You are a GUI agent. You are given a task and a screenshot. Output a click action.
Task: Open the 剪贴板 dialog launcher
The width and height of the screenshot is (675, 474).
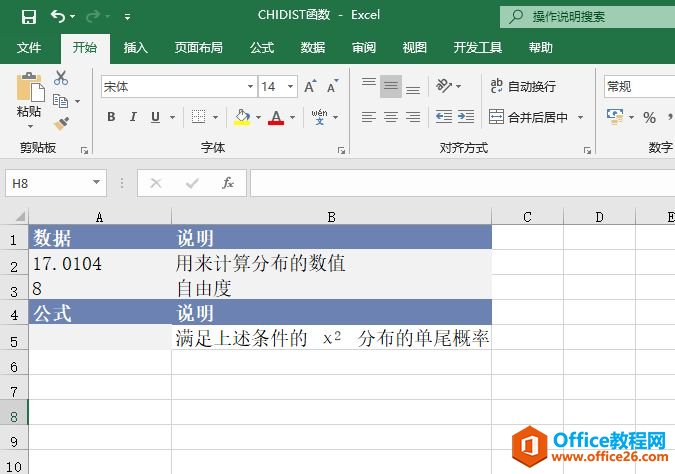[x=84, y=150]
